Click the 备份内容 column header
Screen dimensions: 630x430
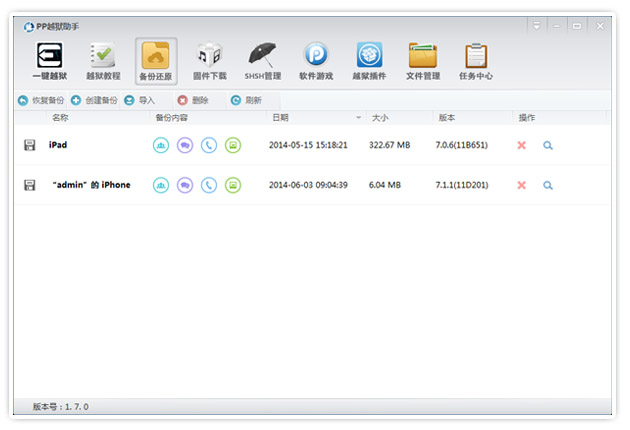point(172,118)
